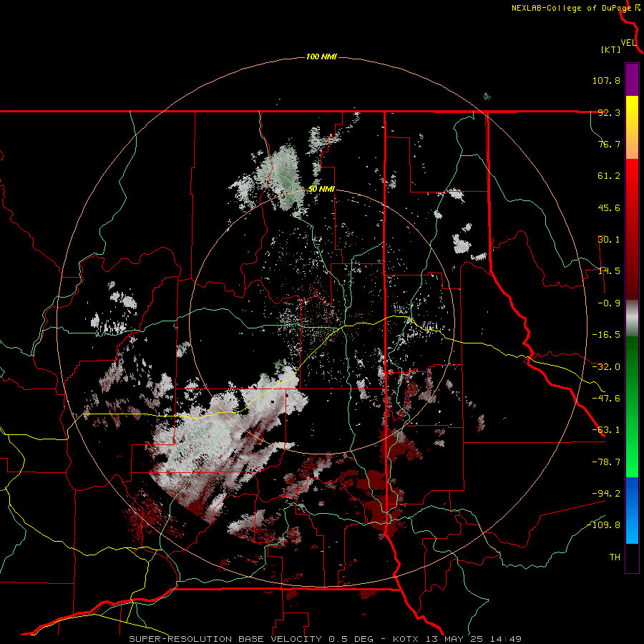Viewport: 644px width, 644px height.
Task: Click the [KT] units label
Action: 611,49
